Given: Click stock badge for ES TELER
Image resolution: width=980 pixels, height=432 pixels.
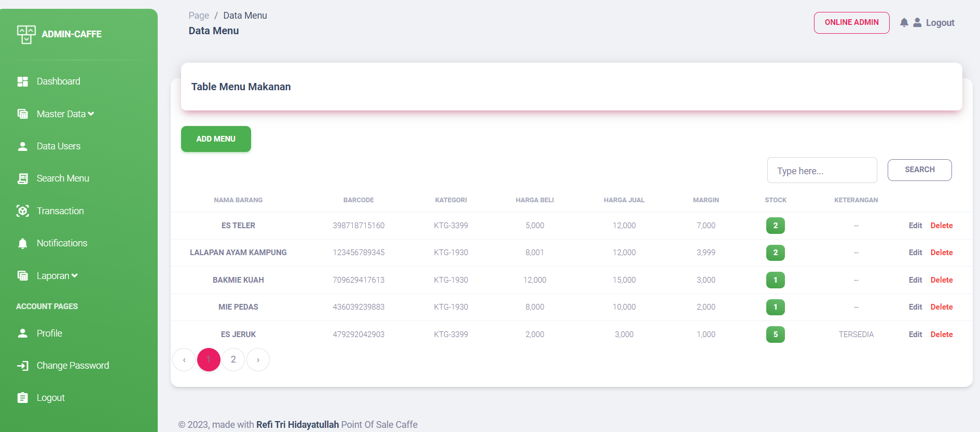Looking at the screenshot, I should (776, 226).
